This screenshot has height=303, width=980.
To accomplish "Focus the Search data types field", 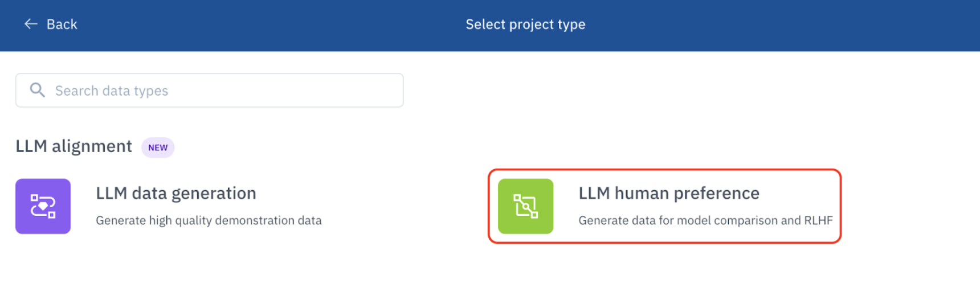I will 209,90.
